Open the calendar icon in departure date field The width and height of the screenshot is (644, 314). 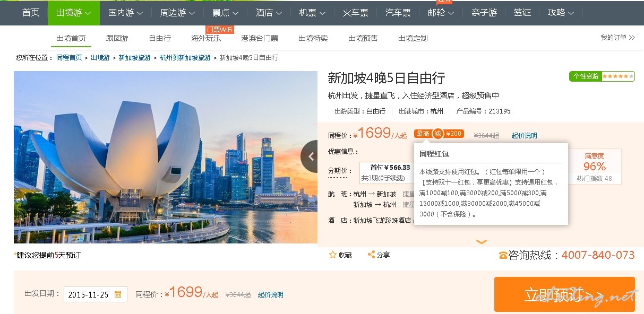118,294
